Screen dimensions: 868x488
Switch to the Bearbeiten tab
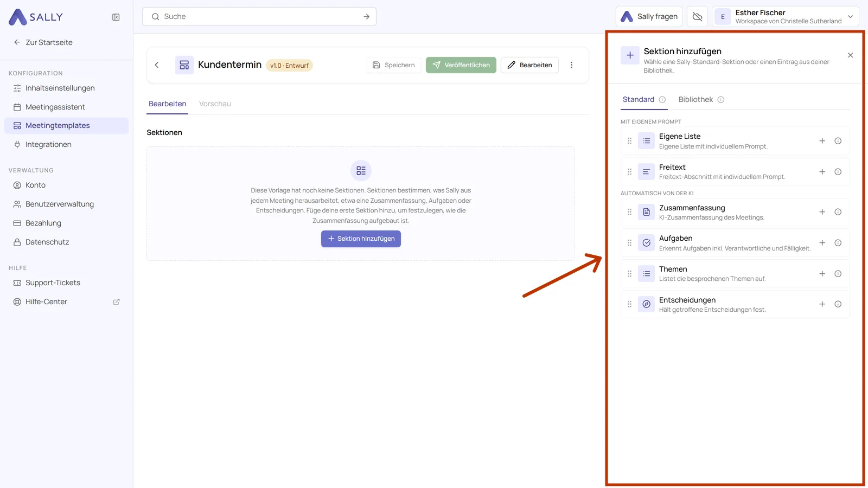click(168, 104)
